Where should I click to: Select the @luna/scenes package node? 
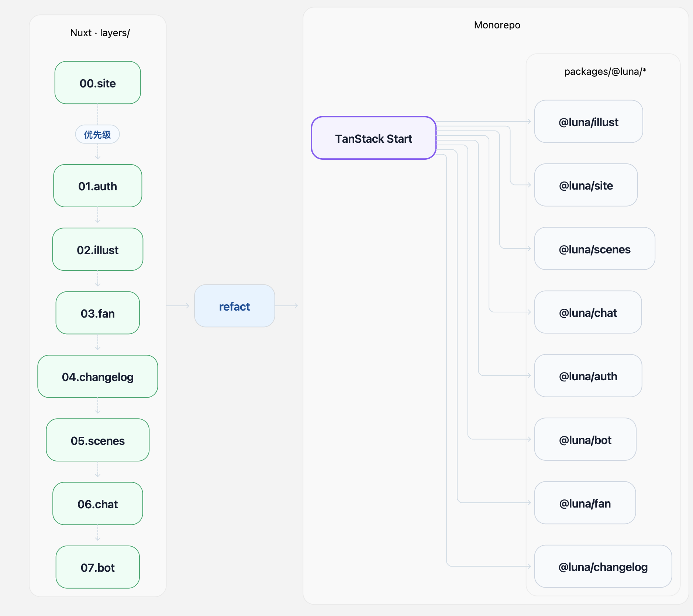click(595, 249)
